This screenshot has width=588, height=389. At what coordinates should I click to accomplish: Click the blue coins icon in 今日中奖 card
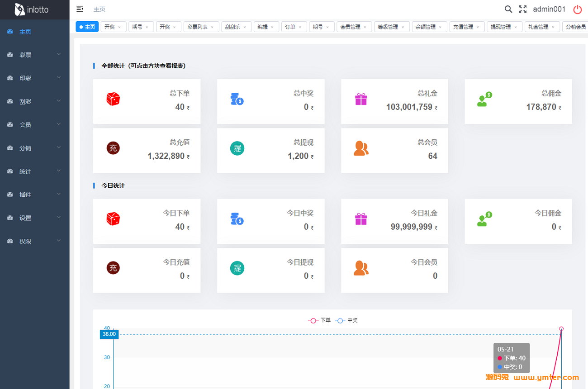click(237, 219)
